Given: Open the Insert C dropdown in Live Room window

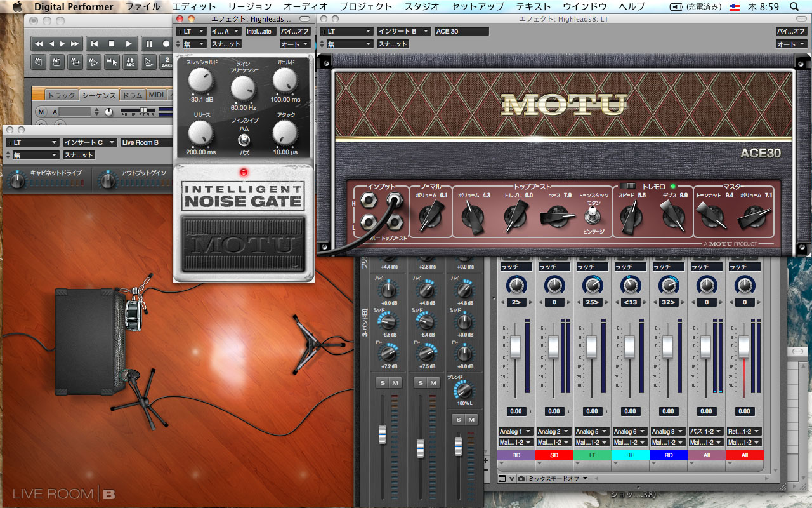Looking at the screenshot, I should click(90, 142).
